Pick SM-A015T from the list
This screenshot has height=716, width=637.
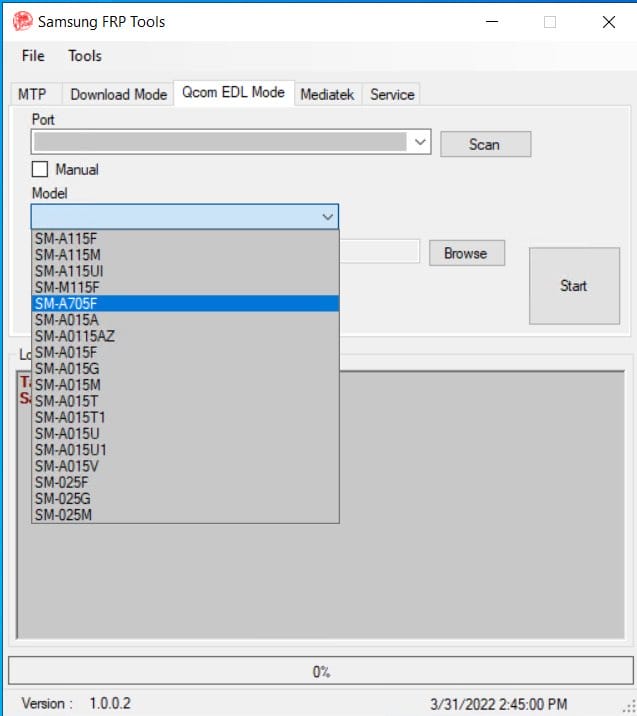185,401
